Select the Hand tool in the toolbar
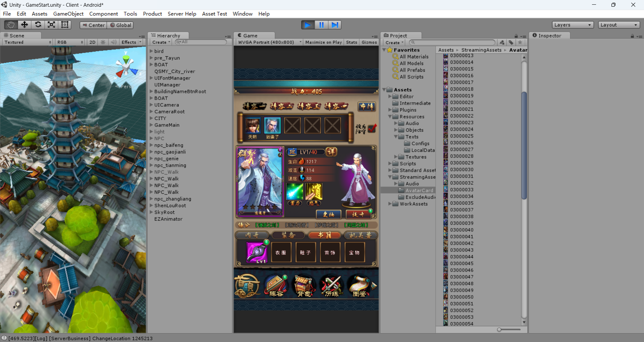 point(11,25)
